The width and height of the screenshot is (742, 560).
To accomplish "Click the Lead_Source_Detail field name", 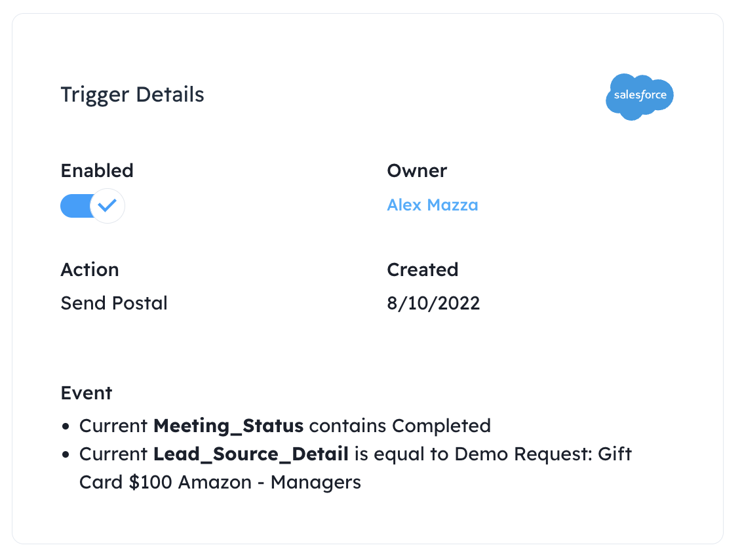I will [x=251, y=454].
